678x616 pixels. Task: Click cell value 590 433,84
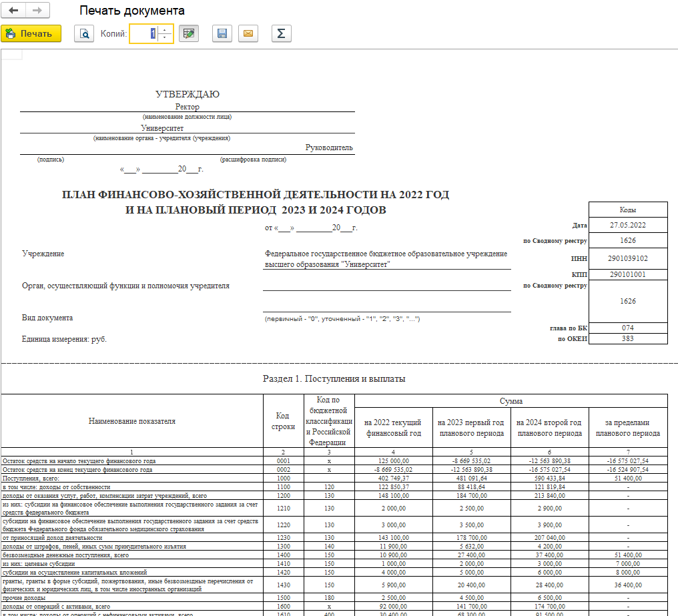[x=550, y=479]
